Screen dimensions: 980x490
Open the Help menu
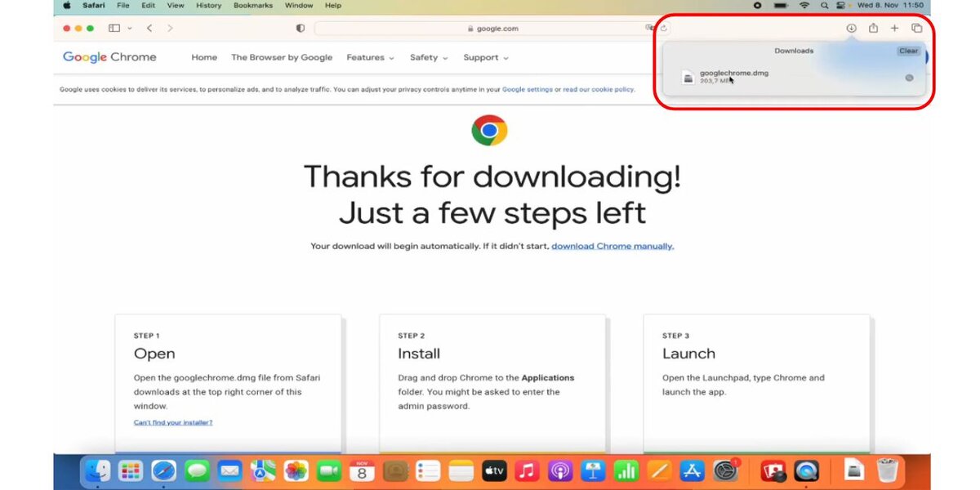pyautogui.click(x=333, y=5)
